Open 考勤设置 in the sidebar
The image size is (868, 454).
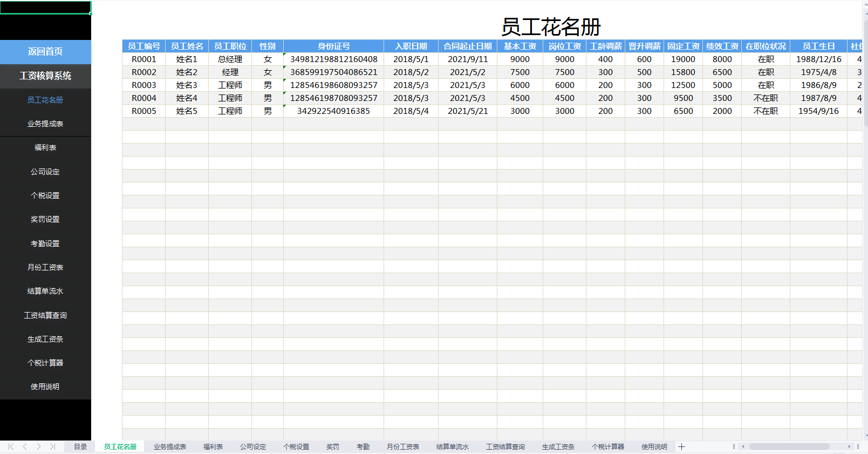click(45, 243)
